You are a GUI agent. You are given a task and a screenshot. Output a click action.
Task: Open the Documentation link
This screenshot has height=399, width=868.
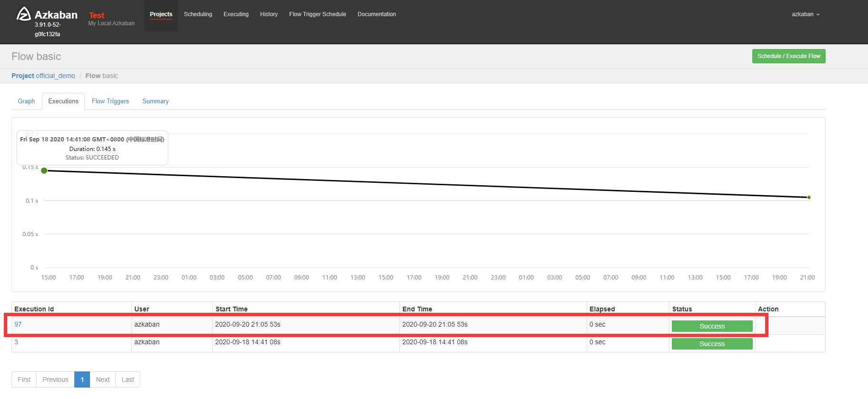tap(377, 14)
